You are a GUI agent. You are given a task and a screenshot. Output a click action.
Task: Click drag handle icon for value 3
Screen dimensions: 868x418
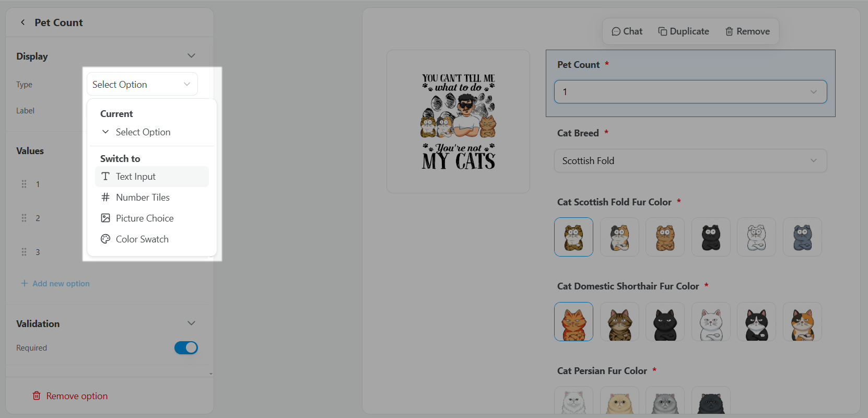click(24, 252)
